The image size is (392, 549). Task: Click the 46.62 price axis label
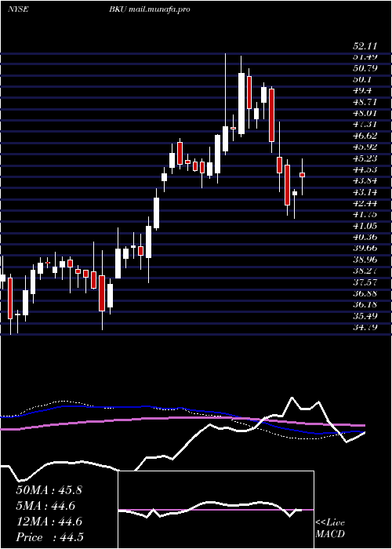pyautogui.click(x=365, y=136)
